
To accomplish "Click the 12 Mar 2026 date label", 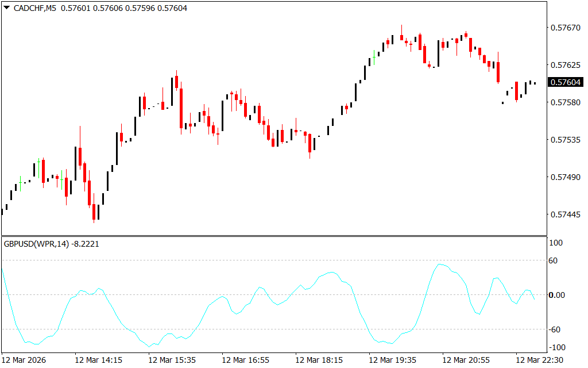I will pyautogui.click(x=25, y=360).
